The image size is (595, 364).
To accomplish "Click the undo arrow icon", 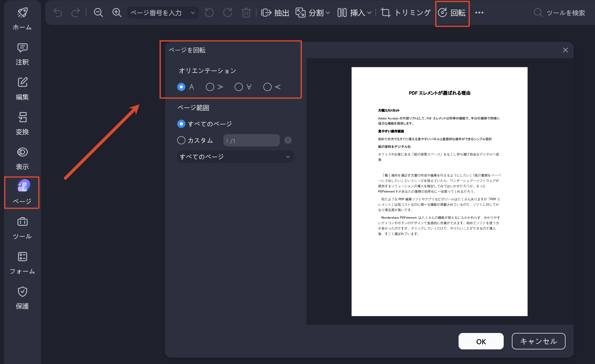I will [x=58, y=13].
